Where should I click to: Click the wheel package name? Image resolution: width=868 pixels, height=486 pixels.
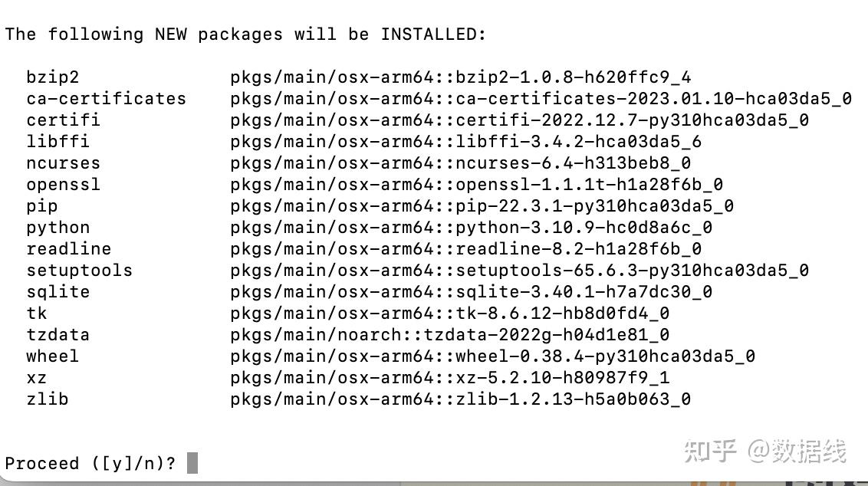pos(52,356)
